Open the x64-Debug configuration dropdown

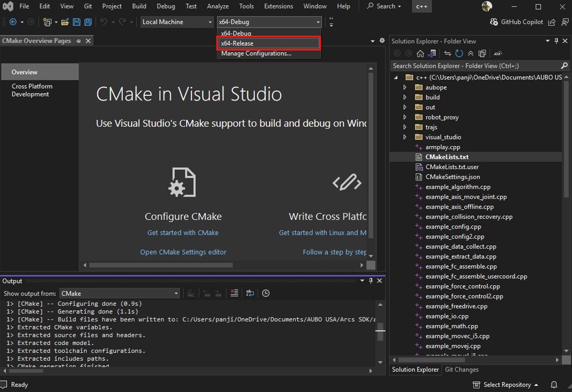tap(270, 22)
